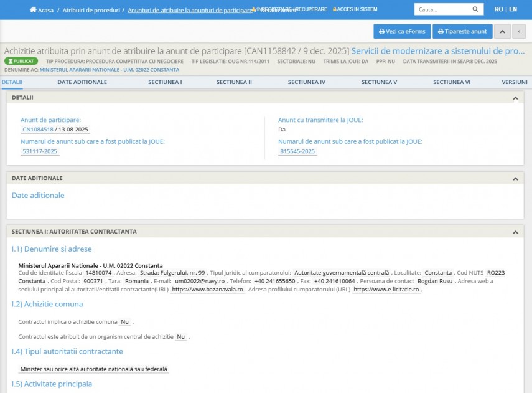Open participation notice CN1084518 link
The height and width of the screenshot is (393, 532).
tap(37, 130)
